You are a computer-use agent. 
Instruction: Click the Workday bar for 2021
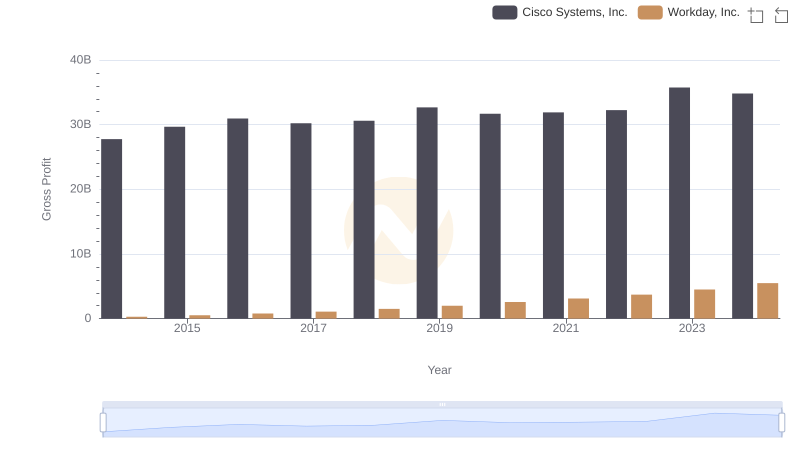pyautogui.click(x=579, y=309)
